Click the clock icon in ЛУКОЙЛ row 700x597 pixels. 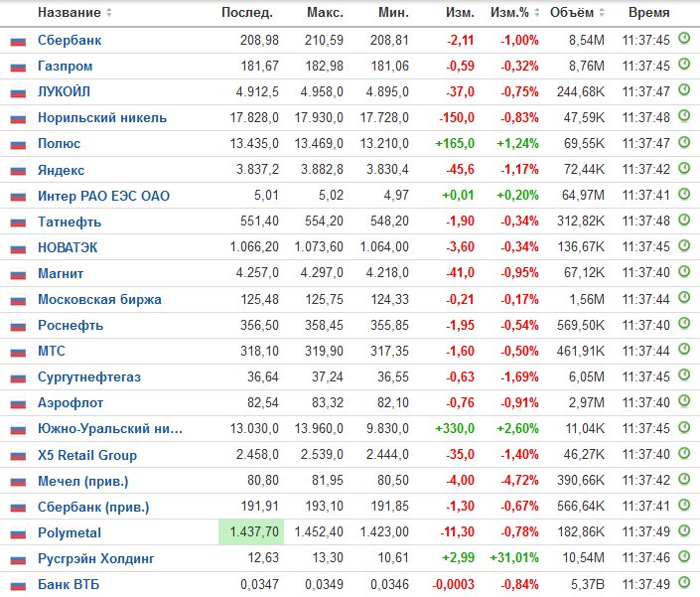point(684,90)
